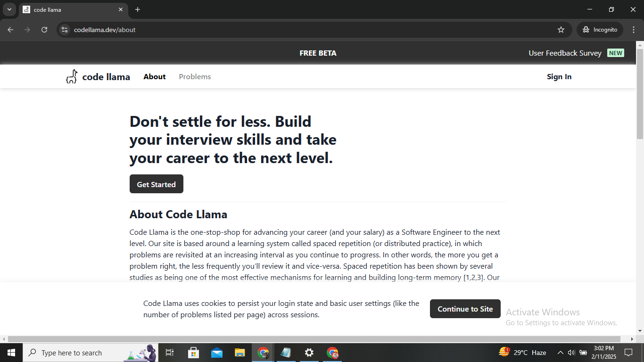Open the Incognito profile indicator

coord(600,30)
